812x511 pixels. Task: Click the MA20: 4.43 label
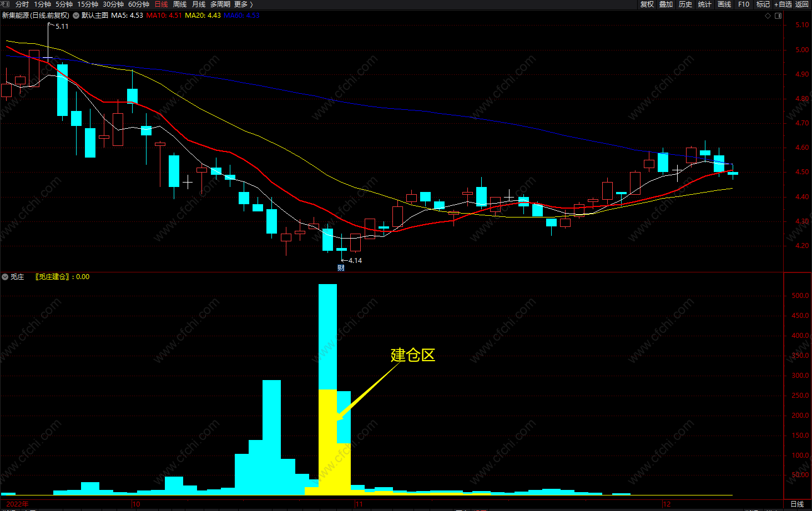coord(203,16)
